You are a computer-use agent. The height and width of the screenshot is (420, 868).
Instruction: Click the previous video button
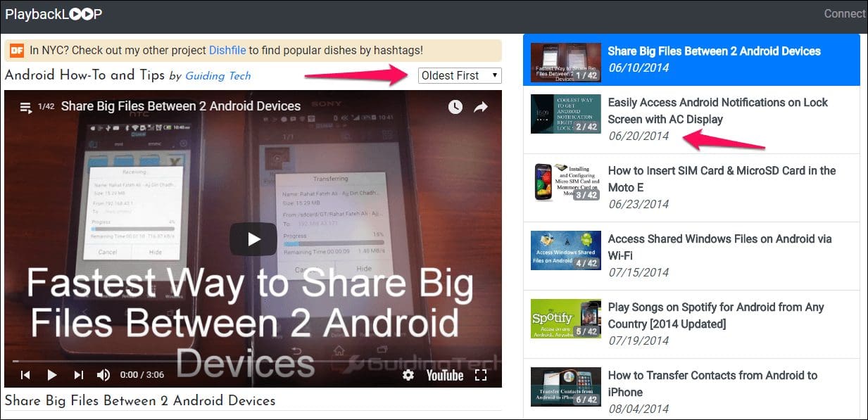point(25,375)
